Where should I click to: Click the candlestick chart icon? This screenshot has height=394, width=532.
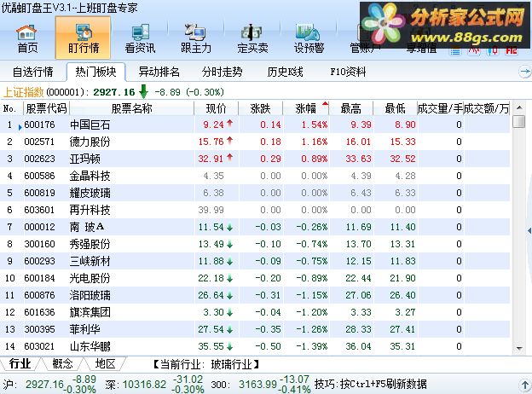tap(493, 51)
